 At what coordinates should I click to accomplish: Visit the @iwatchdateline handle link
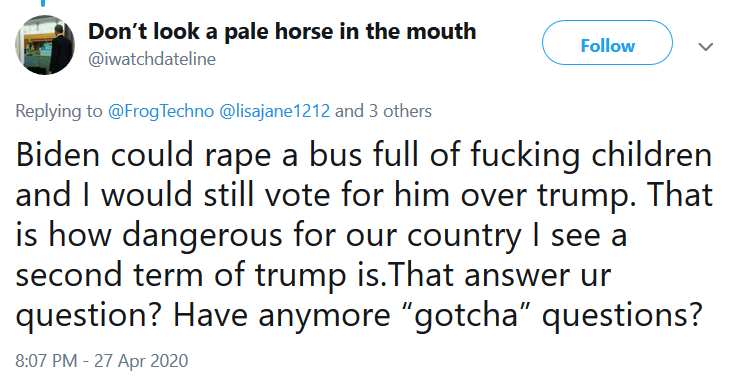(x=152, y=59)
